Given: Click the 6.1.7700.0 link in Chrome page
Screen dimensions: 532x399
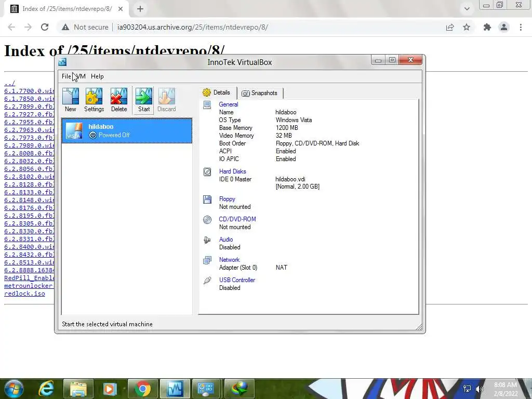Looking at the screenshot, I should point(29,91).
